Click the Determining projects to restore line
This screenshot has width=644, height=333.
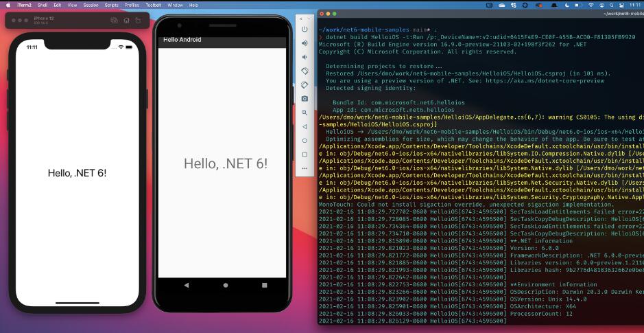pyautogui.click(x=385, y=66)
